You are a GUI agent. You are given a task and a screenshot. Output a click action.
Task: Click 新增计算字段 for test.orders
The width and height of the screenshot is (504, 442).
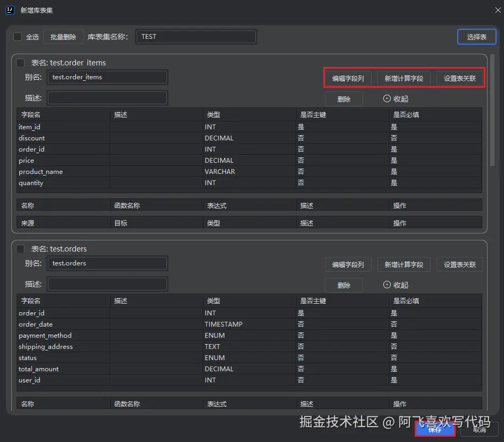click(x=404, y=265)
